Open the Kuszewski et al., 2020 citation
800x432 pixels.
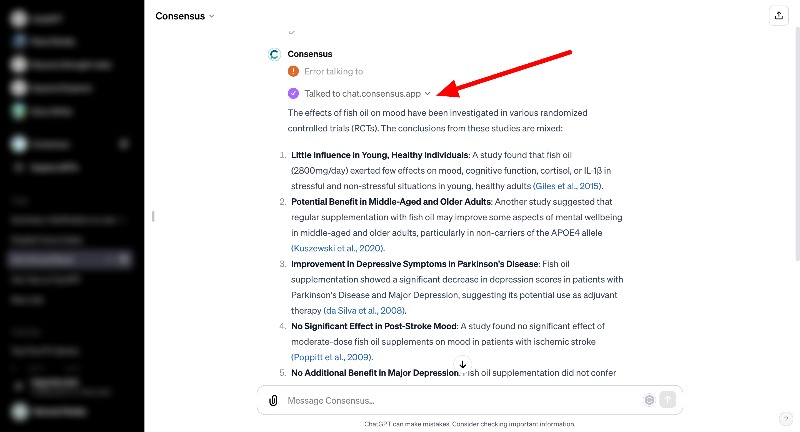[338, 248]
